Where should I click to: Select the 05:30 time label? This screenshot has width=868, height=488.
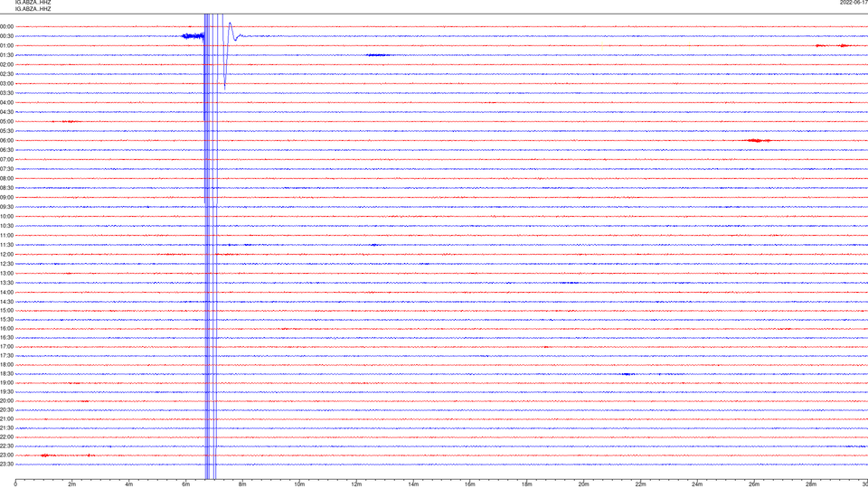point(6,130)
